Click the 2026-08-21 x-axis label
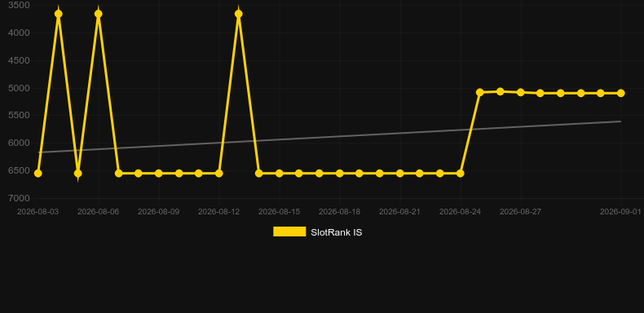 click(399, 212)
